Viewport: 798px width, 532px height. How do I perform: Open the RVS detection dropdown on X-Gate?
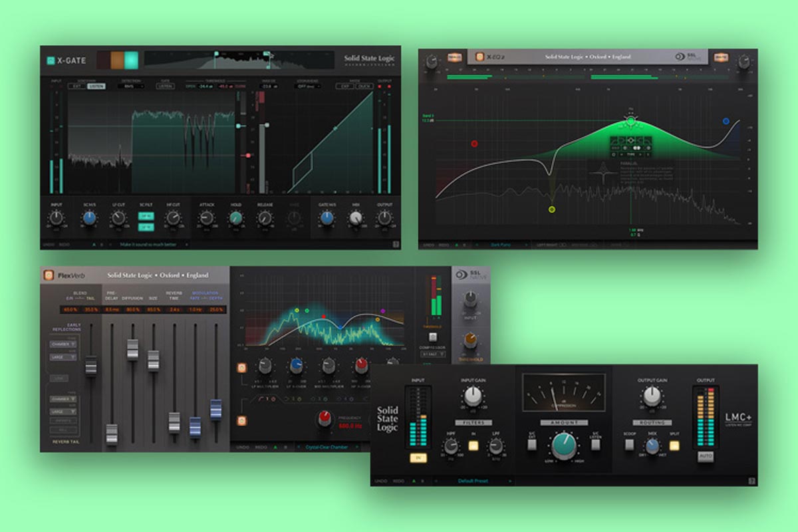[x=132, y=86]
